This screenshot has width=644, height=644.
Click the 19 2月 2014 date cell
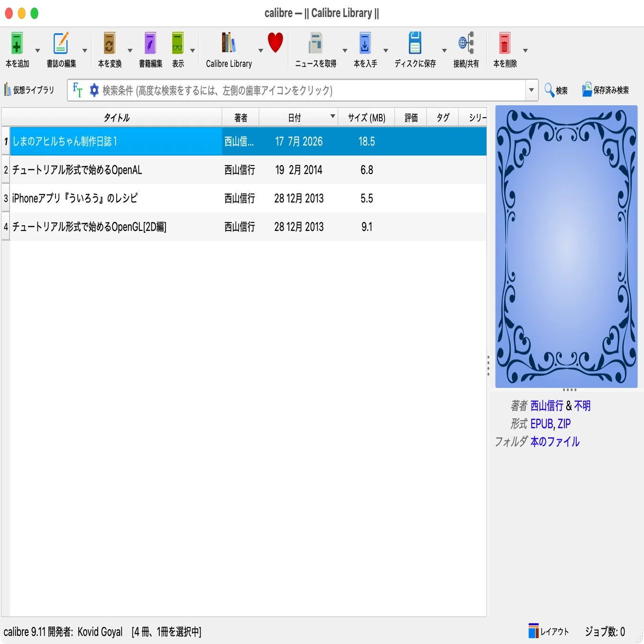(298, 170)
